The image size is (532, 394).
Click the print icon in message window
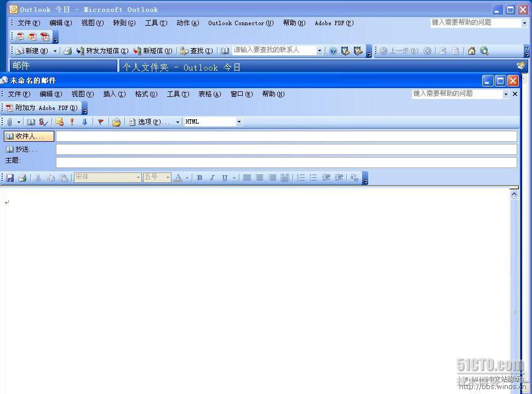point(22,177)
